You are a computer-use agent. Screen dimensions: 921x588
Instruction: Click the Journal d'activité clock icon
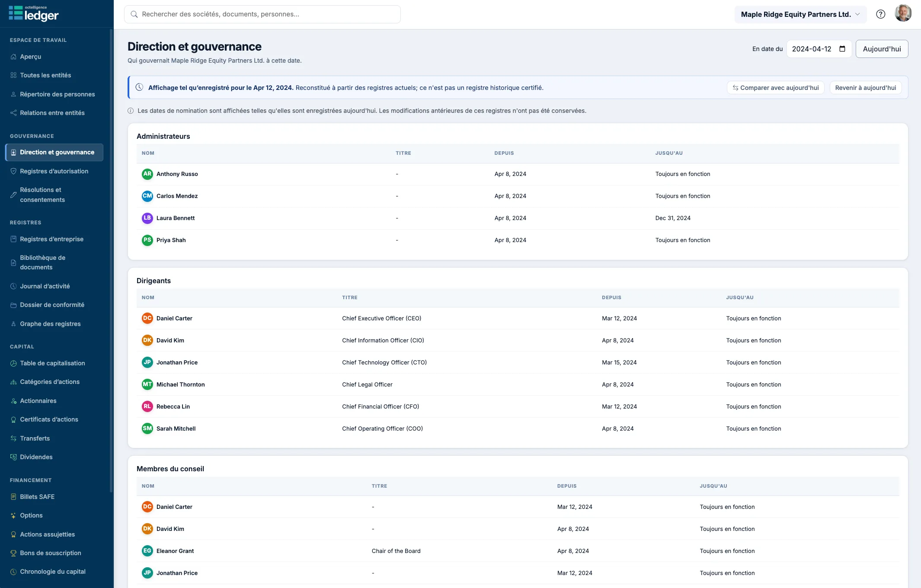click(13, 286)
